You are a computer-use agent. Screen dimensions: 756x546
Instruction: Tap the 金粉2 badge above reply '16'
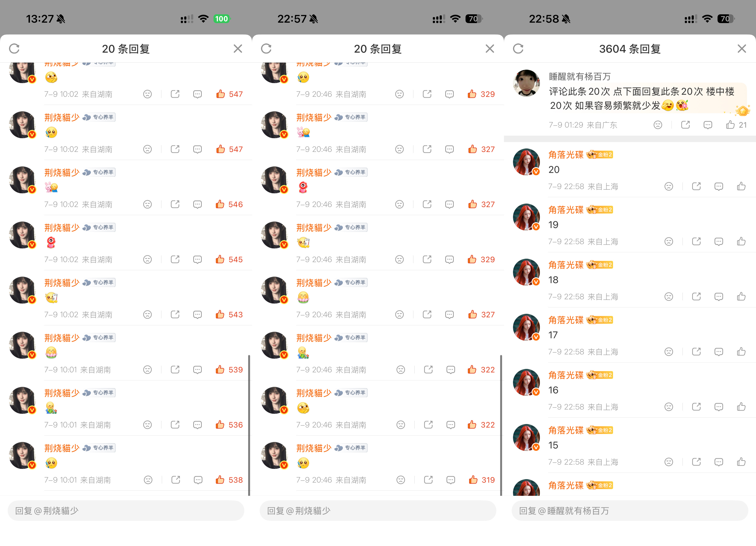pyautogui.click(x=600, y=375)
